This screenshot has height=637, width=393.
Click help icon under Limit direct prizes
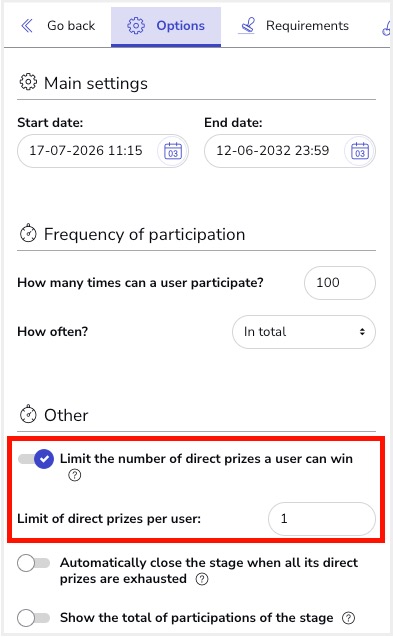pyautogui.click(x=74, y=475)
